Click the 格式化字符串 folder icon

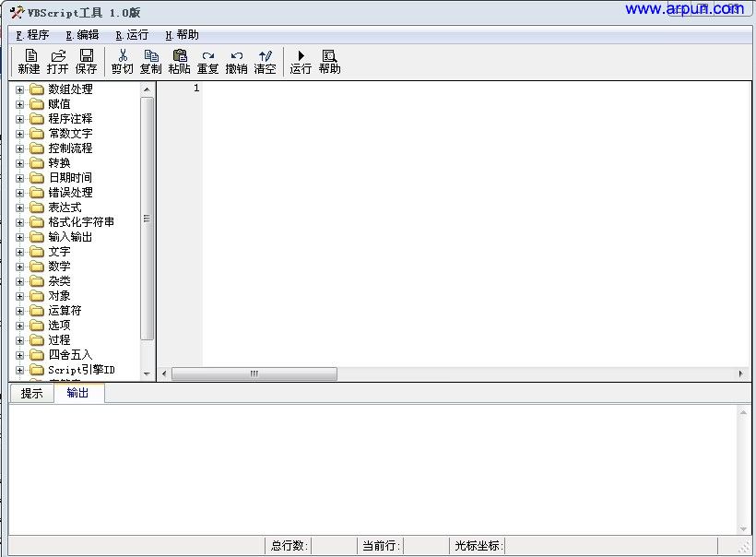pos(37,222)
